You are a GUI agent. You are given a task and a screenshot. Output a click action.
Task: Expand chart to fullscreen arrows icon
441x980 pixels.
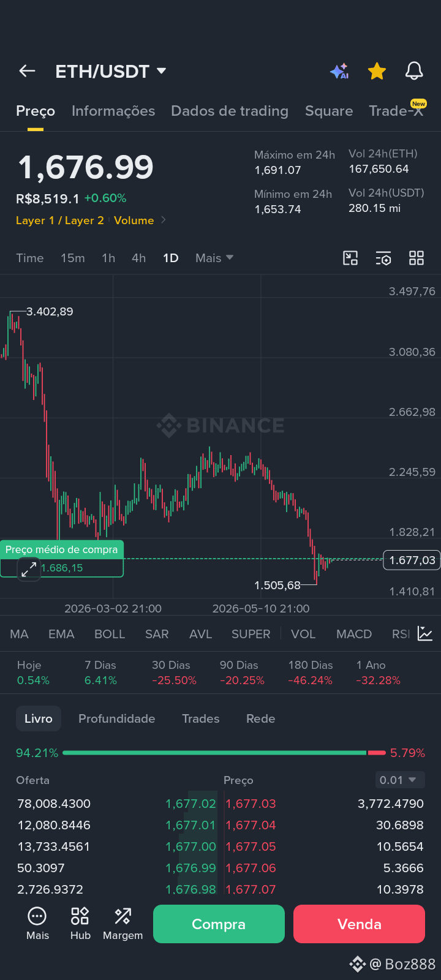pyautogui.click(x=29, y=569)
